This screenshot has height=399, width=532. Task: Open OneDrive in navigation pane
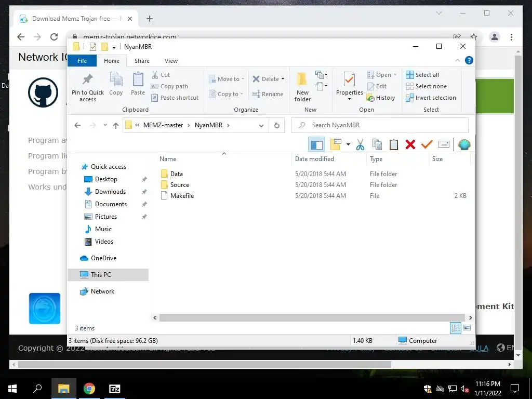(103, 258)
